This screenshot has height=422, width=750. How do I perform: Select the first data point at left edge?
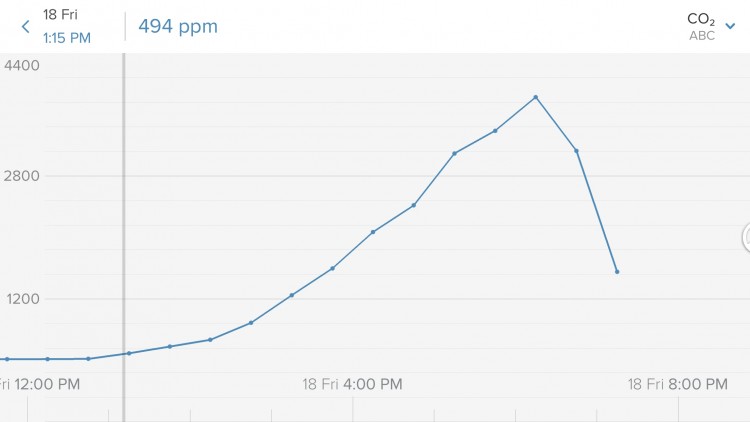click(x=7, y=359)
